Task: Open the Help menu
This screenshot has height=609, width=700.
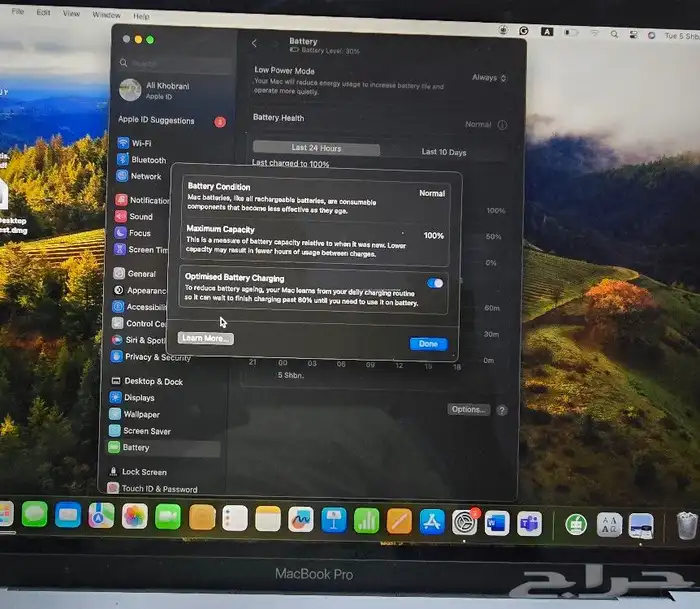Action: pyautogui.click(x=141, y=16)
